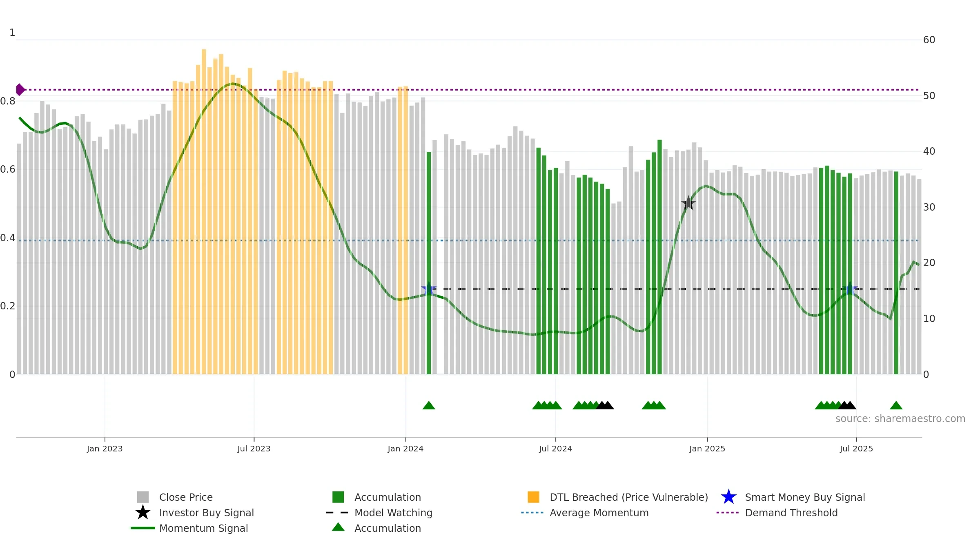Click the sharemaestro.com source text
The width and height of the screenshot is (980, 551).
900,419
